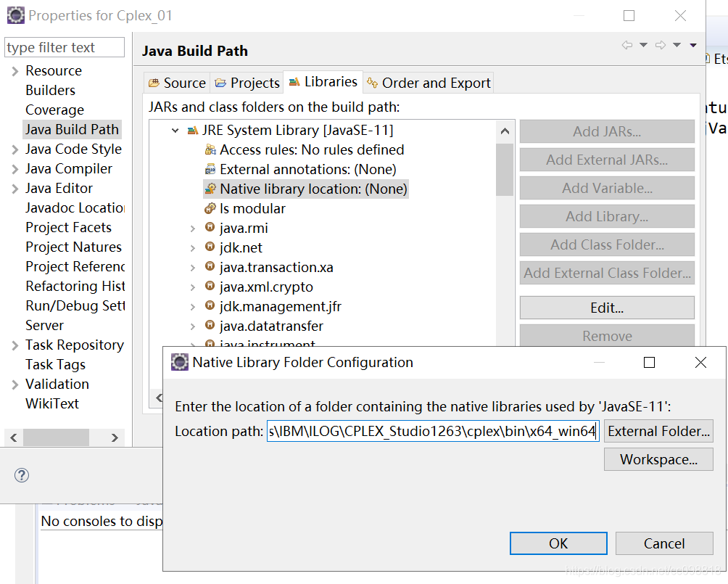
Task: Click the java.rmi module icon
Action: 210,227
